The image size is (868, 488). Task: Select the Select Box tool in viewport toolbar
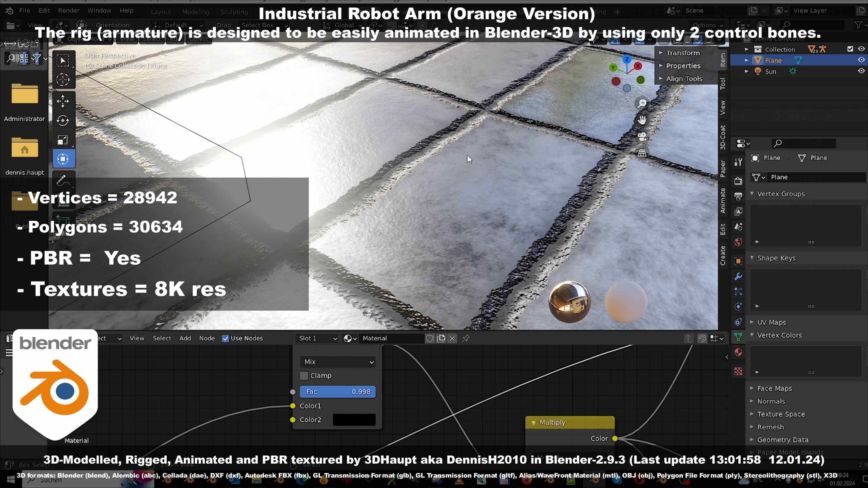(63, 61)
